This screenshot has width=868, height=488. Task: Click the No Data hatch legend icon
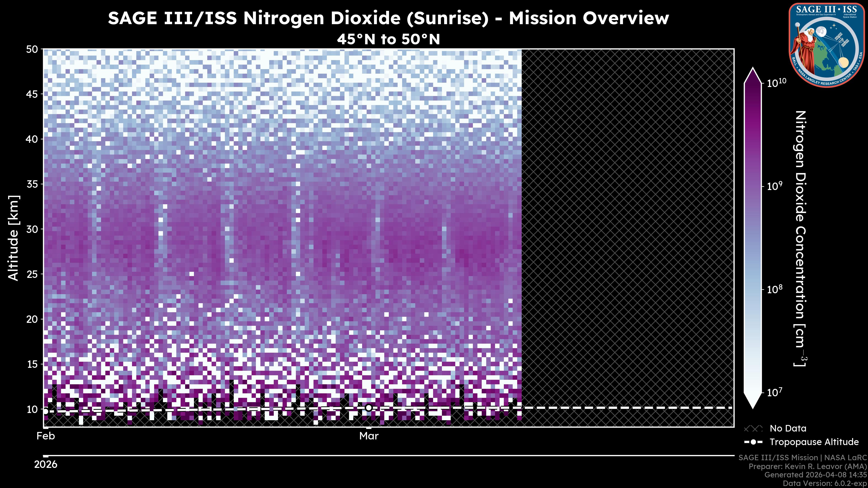[753, 429]
